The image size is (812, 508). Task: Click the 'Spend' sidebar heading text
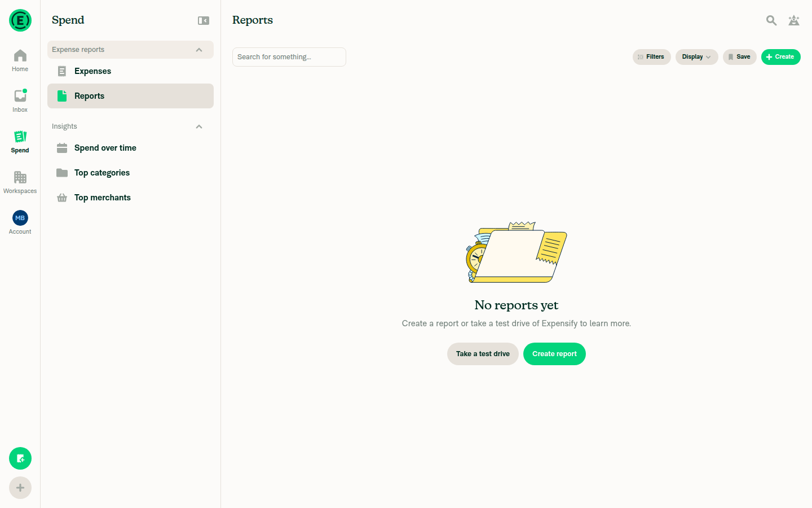tap(68, 20)
